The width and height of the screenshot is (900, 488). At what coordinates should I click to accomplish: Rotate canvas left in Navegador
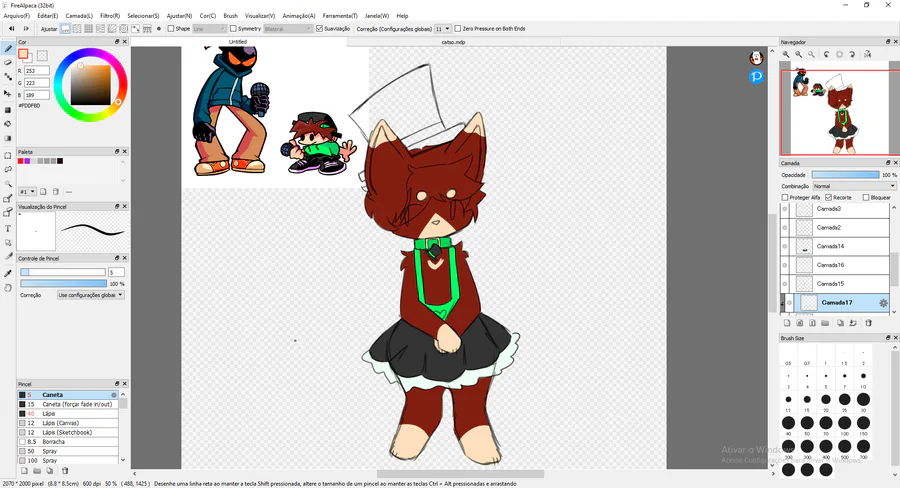coord(826,55)
